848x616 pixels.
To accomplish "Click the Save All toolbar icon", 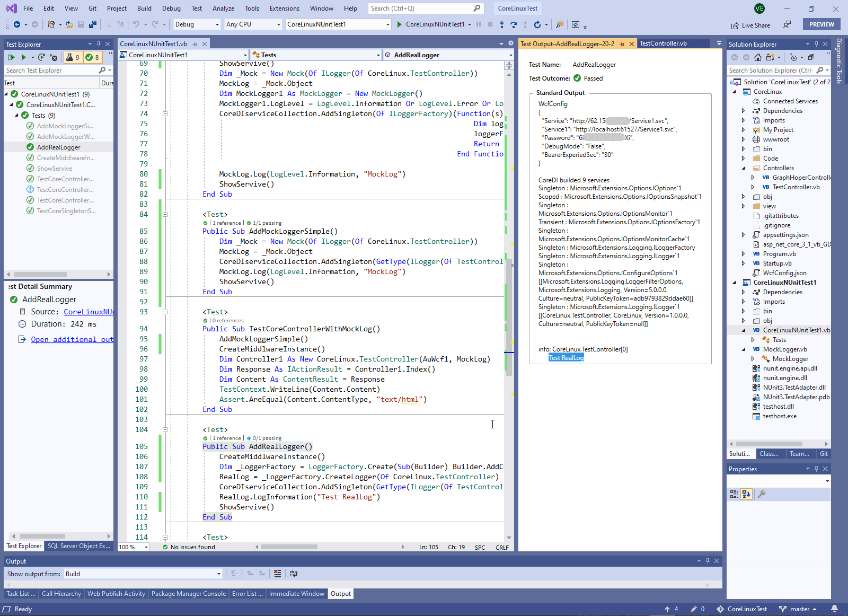I will point(93,24).
